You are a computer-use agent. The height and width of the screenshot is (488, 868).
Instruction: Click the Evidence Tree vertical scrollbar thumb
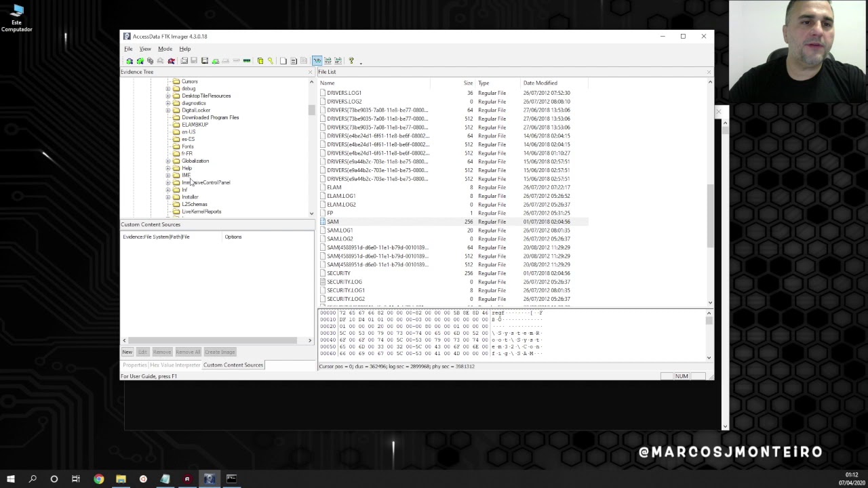311,110
